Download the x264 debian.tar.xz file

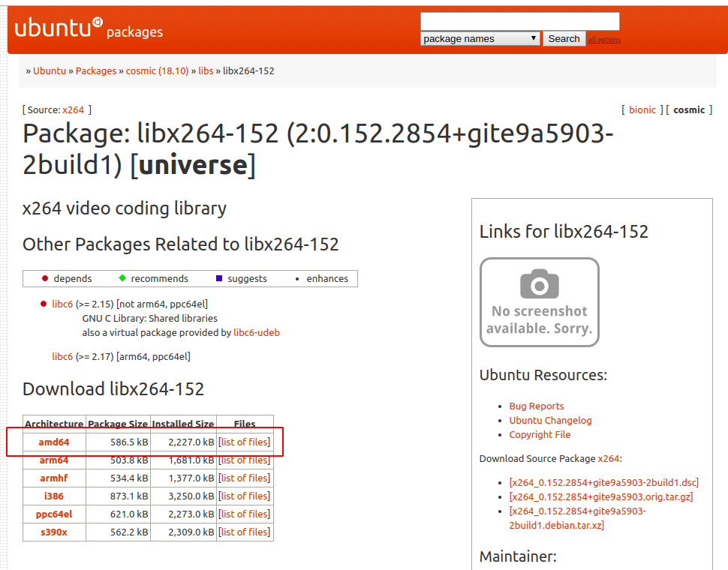point(578,518)
